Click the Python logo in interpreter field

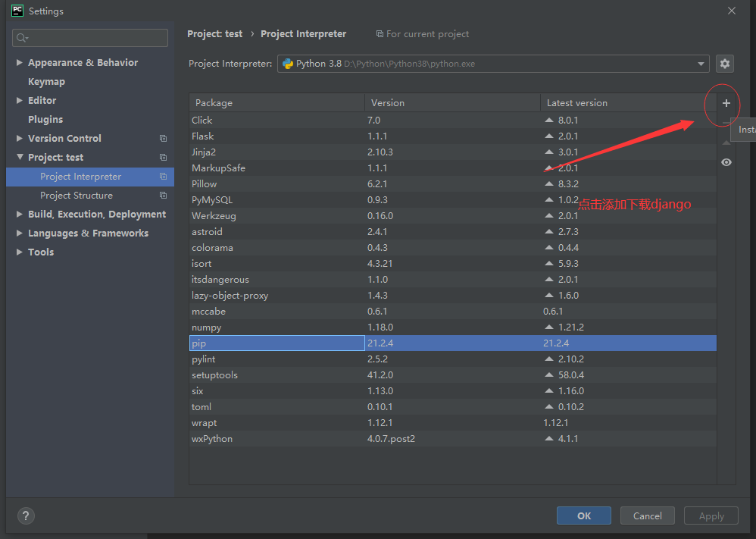click(x=288, y=64)
